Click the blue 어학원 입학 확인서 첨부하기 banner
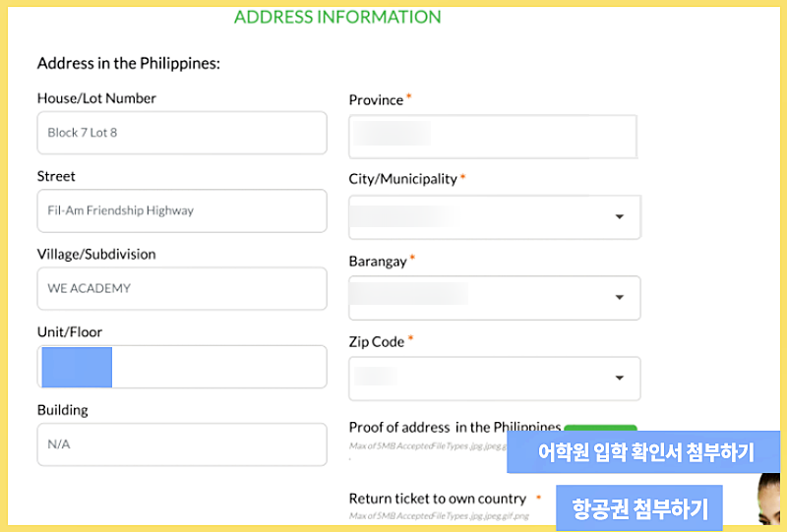The image size is (787, 532). click(645, 452)
